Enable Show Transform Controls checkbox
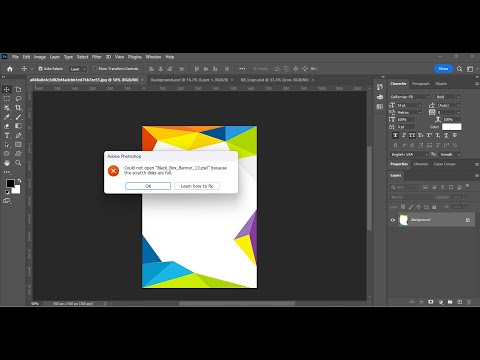Image resolution: width=480 pixels, height=360 pixels. pos(95,69)
